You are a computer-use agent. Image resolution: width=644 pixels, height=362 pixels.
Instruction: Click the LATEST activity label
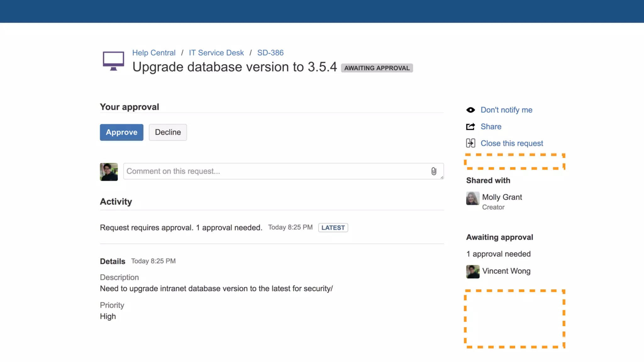click(333, 228)
